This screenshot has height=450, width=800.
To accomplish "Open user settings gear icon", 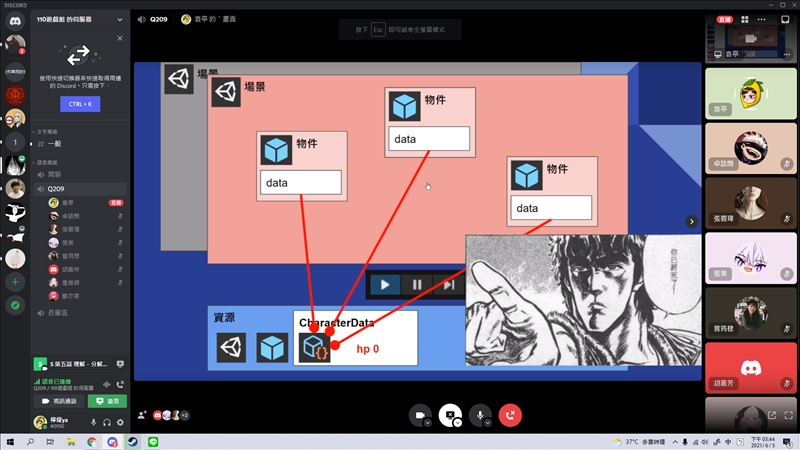I will pos(120,423).
